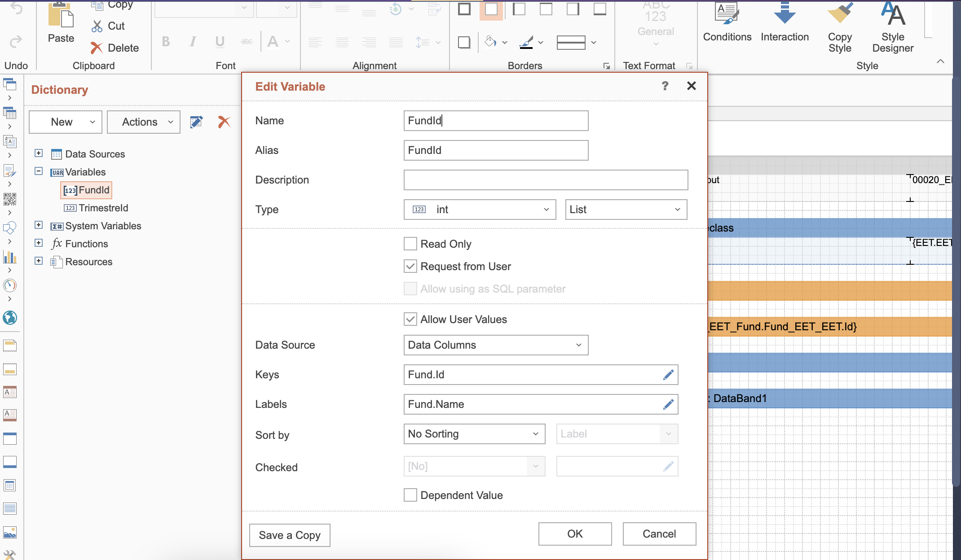Click the OK button
961x560 pixels.
575,534
